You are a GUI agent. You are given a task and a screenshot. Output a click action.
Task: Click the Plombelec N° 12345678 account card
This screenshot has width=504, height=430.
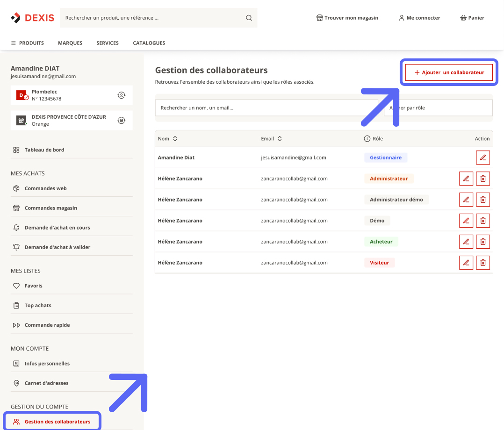72,95
